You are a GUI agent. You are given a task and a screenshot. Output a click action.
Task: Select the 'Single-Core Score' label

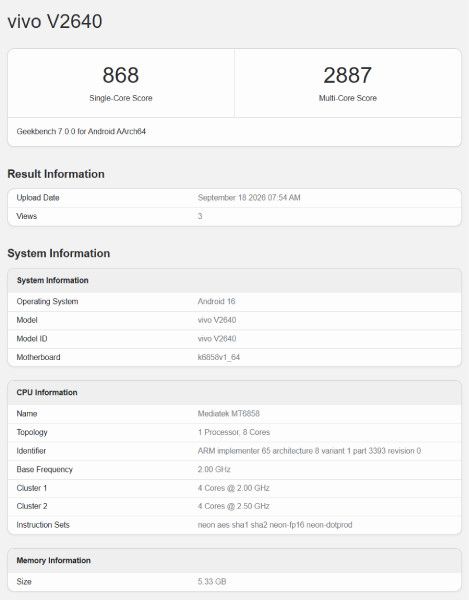(121, 98)
